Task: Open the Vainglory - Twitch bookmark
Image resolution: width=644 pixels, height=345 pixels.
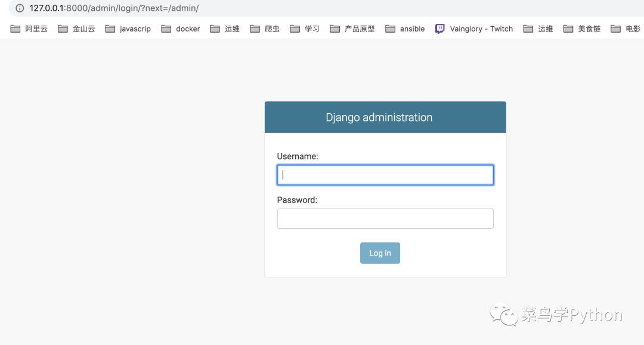Action: [474, 29]
